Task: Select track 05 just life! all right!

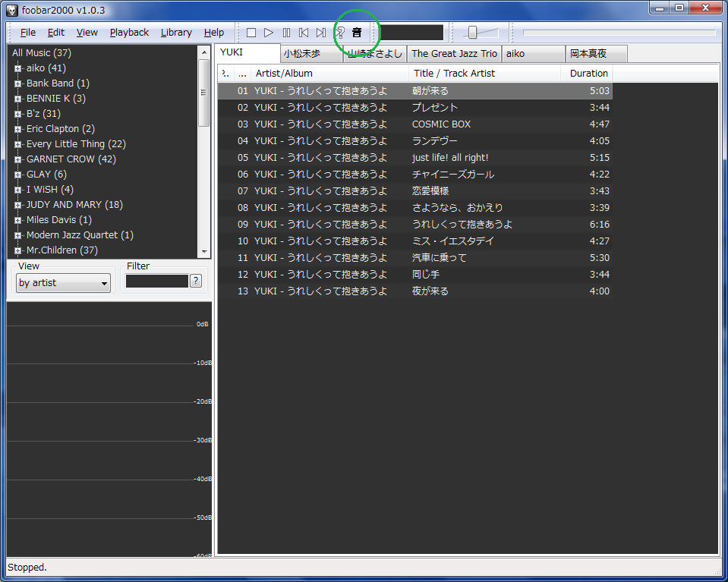Action: click(x=415, y=158)
